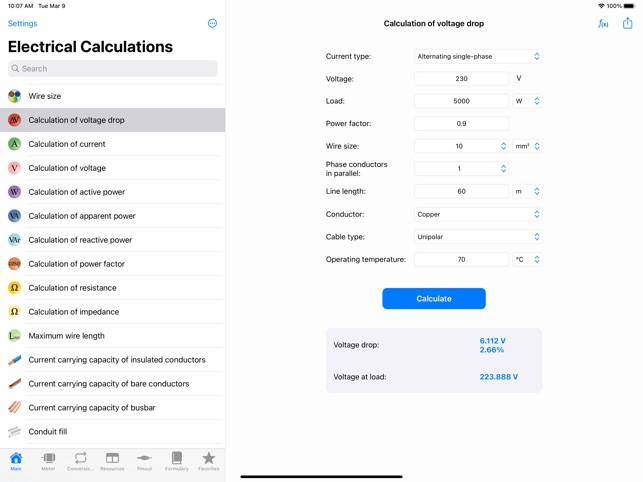Viewport: 643px width, 482px height.
Task: Click the blue Calculate button
Action: coord(434,299)
